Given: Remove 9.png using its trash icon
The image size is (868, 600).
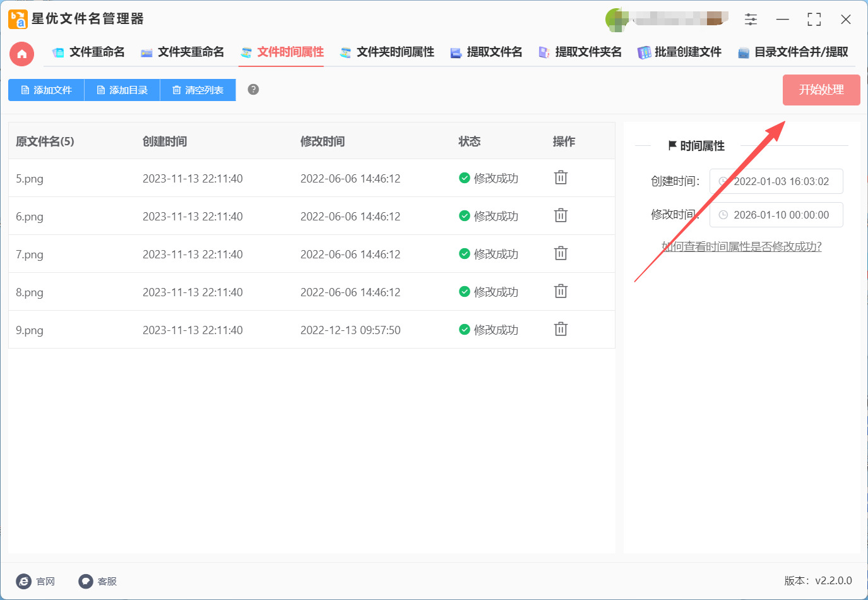Looking at the screenshot, I should pos(561,329).
